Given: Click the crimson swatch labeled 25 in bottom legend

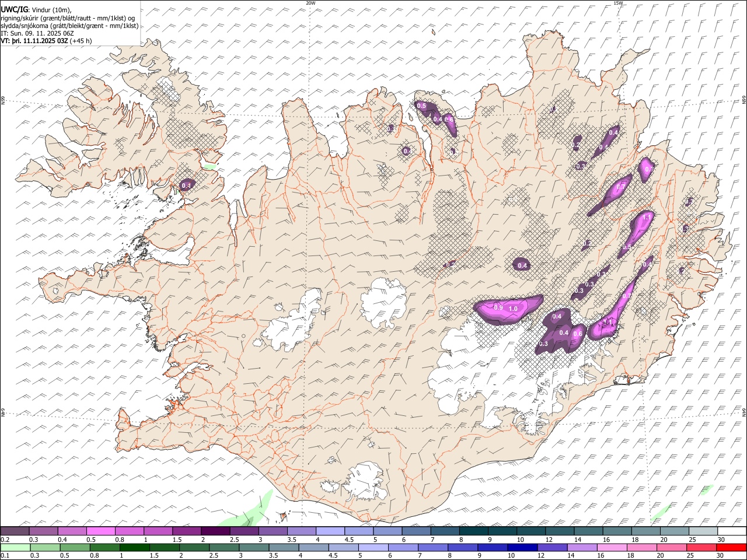Looking at the screenshot, I should click(701, 547).
